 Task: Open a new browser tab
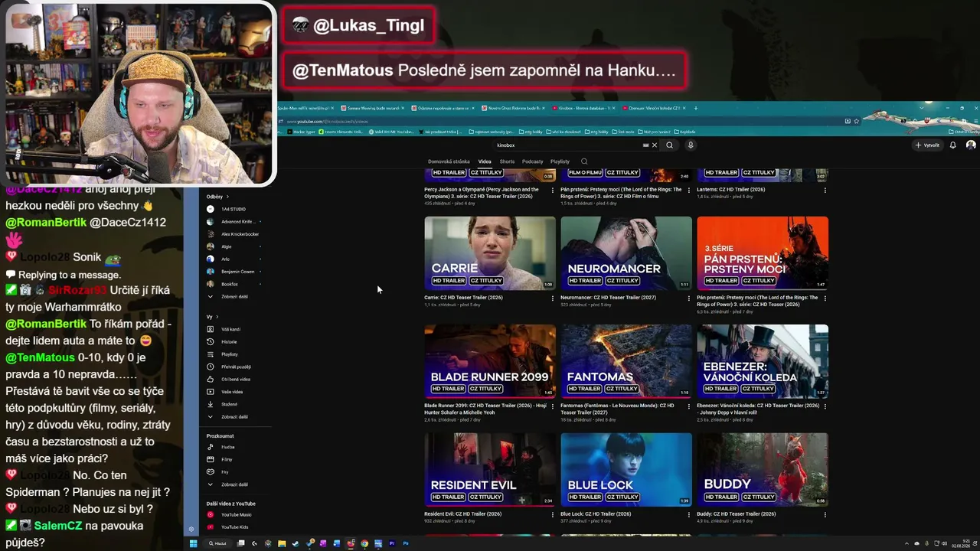(x=695, y=108)
